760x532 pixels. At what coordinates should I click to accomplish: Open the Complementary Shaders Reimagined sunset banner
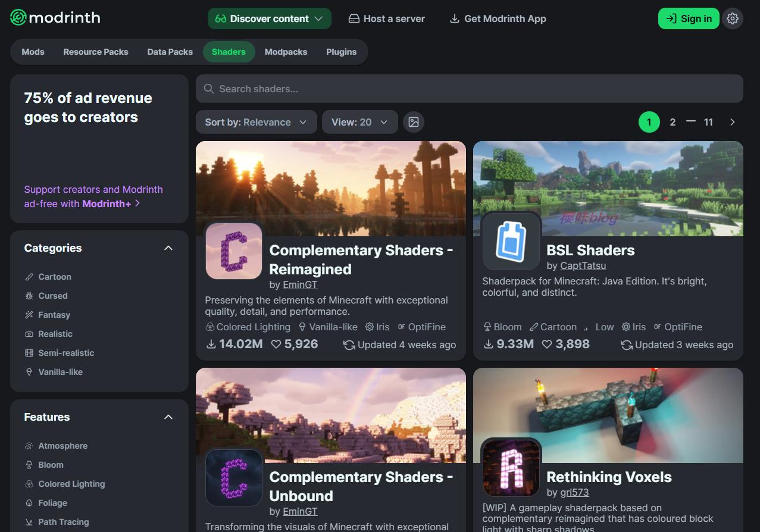pos(331,189)
